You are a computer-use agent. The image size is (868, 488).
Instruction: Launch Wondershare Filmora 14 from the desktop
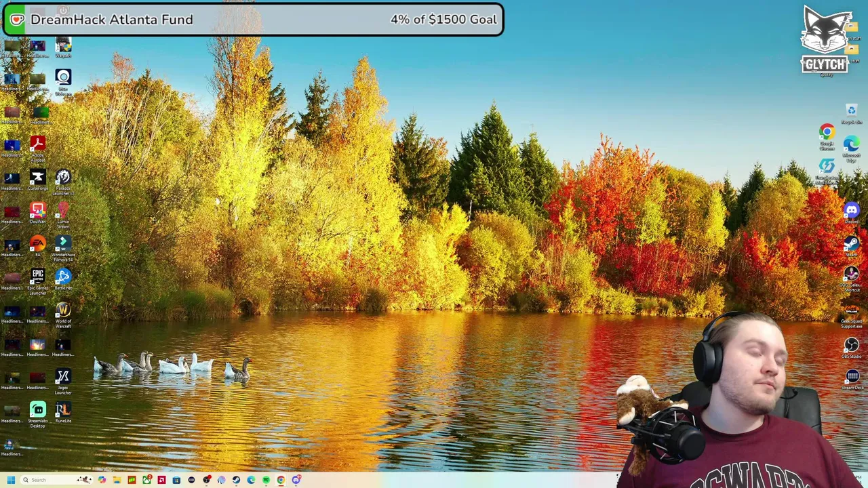click(x=63, y=248)
